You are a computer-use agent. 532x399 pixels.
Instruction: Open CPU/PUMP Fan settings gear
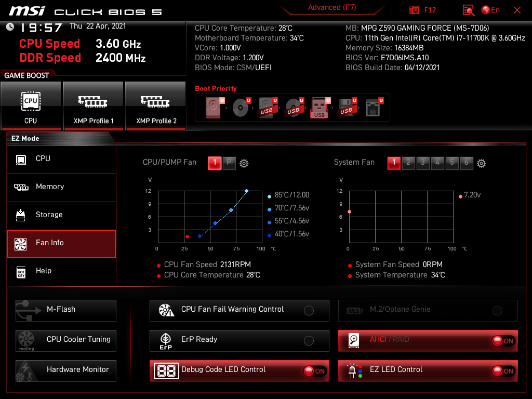244,164
